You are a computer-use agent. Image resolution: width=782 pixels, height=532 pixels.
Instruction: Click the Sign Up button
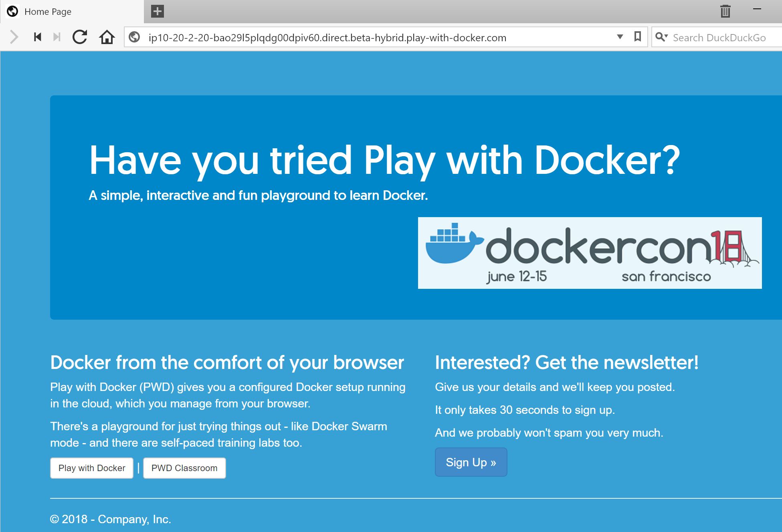point(471,462)
